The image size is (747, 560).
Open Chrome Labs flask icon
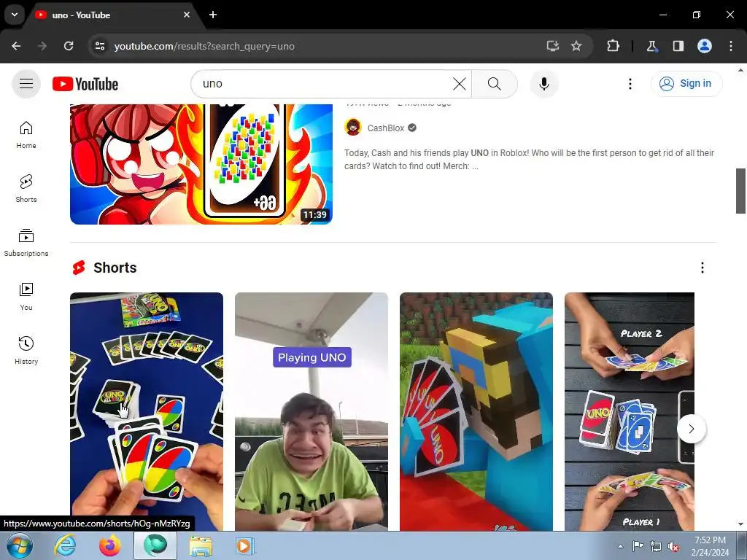click(x=651, y=46)
